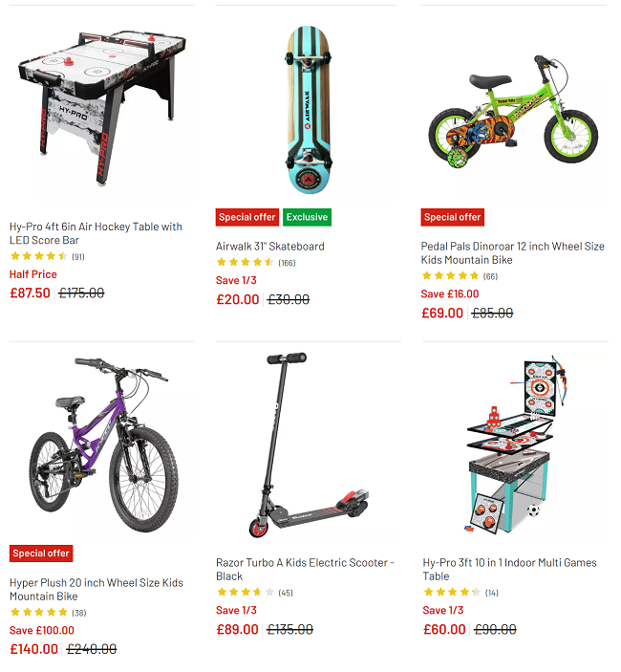621x672 pixels.
Task: Open the Multi Games Table image
Action: (x=513, y=444)
